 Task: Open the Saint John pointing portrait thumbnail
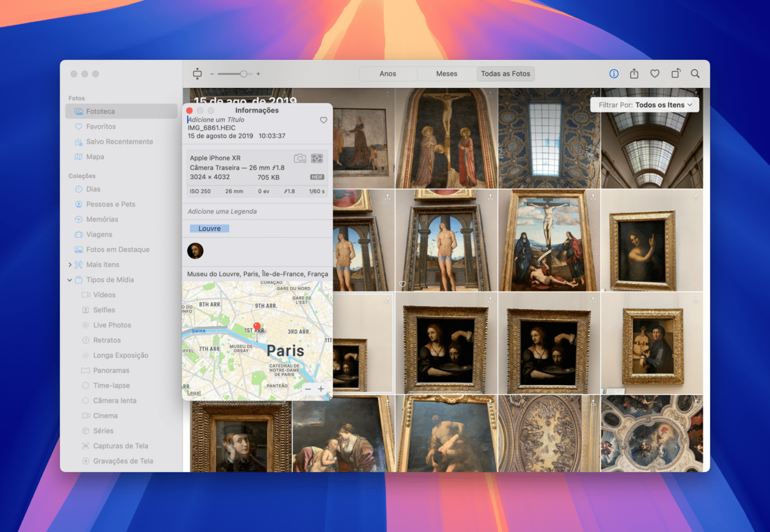(651, 240)
